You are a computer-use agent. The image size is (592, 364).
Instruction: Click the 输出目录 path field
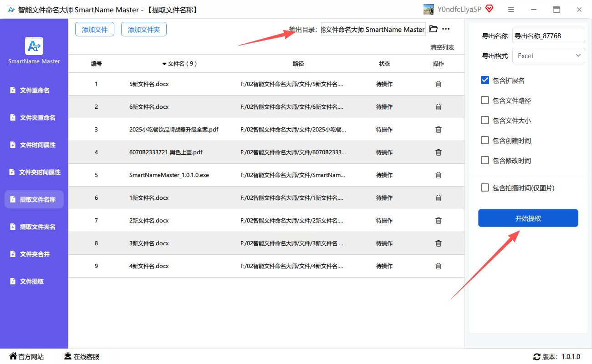(x=373, y=30)
